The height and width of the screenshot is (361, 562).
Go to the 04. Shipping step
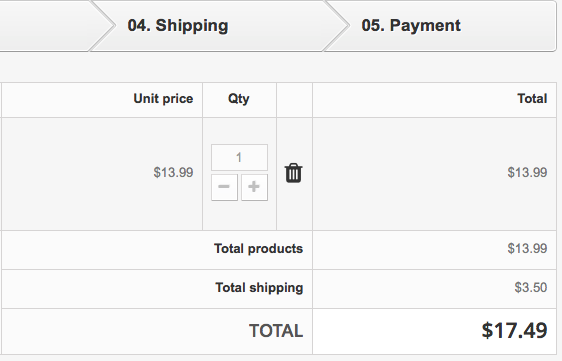click(x=178, y=26)
